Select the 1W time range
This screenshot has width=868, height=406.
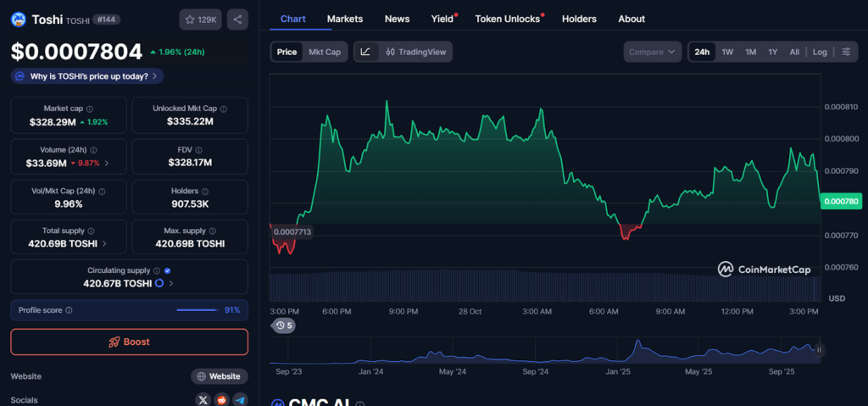pos(727,52)
